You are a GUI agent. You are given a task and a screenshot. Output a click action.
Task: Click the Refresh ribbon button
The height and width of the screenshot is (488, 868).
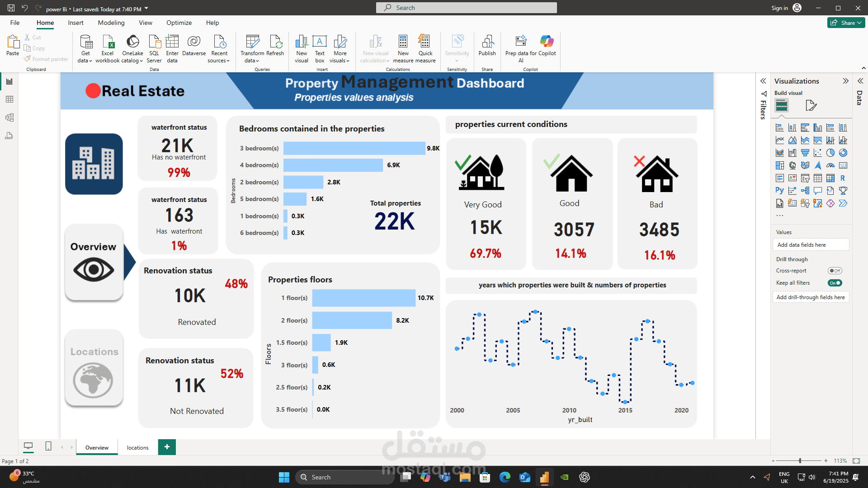click(275, 45)
